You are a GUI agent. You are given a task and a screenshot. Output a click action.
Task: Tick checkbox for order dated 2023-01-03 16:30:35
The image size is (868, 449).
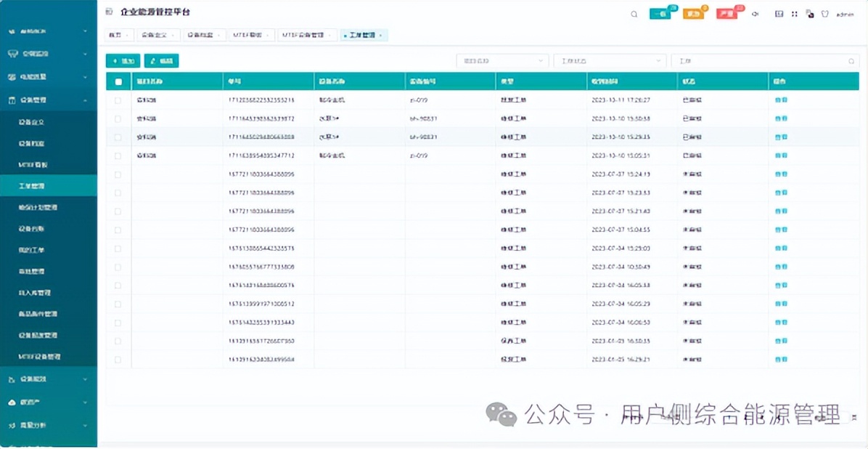click(x=118, y=341)
